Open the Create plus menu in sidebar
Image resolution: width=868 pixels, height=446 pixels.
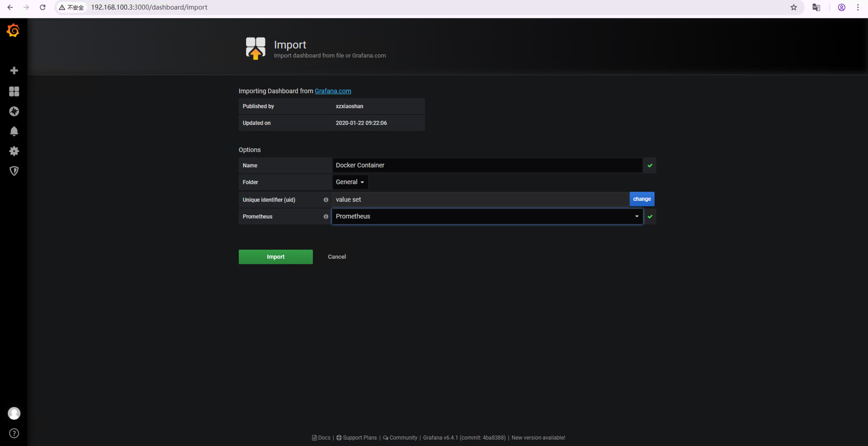tap(14, 71)
